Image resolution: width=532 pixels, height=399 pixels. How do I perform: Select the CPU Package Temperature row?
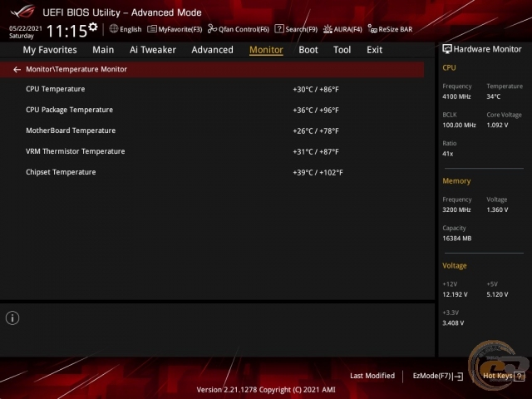tap(212, 110)
